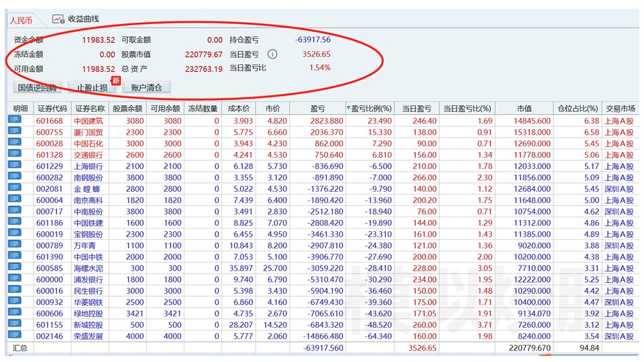Select stock name 荣盛发展
The width and height of the screenshot is (644, 362).
[89, 336]
